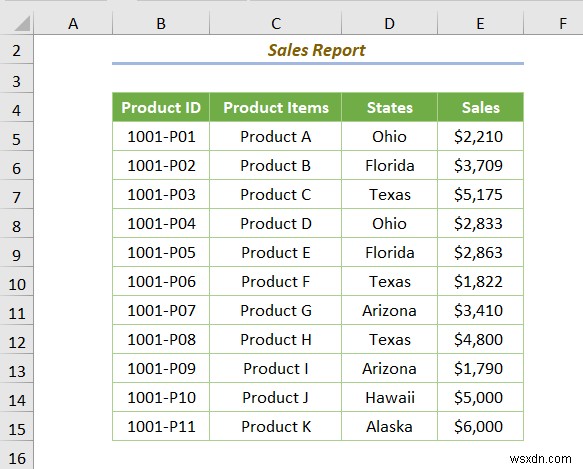The width and height of the screenshot is (583, 469).
Task: Select column D header
Action: pyautogui.click(x=389, y=23)
